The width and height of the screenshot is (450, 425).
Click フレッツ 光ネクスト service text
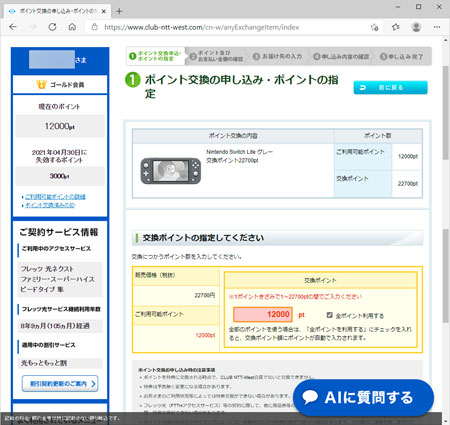pos(47,269)
